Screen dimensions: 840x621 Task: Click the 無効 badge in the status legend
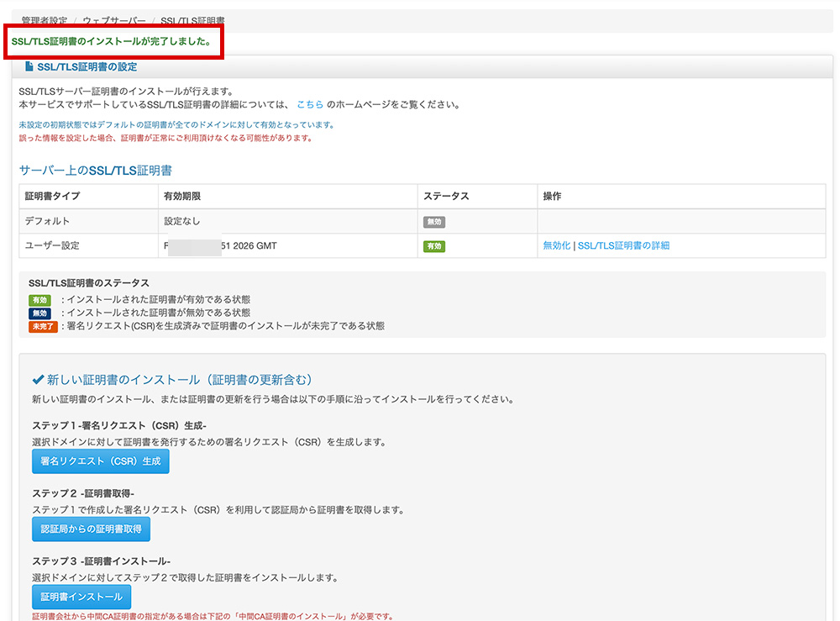[39, 314]
